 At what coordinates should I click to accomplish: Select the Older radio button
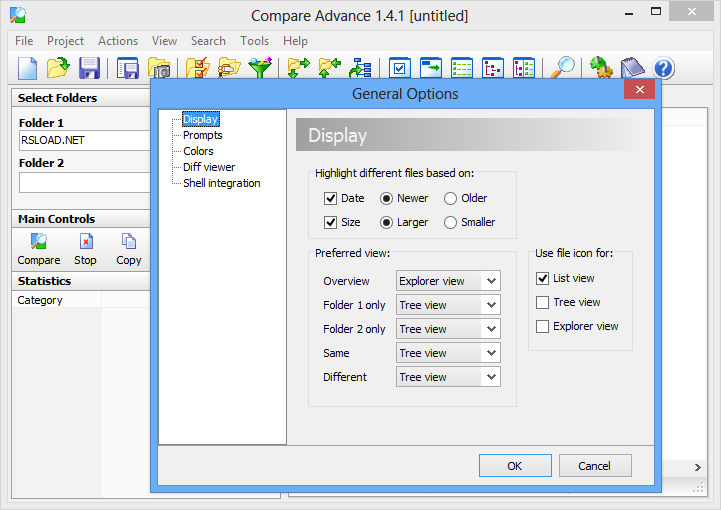point(451,198)
